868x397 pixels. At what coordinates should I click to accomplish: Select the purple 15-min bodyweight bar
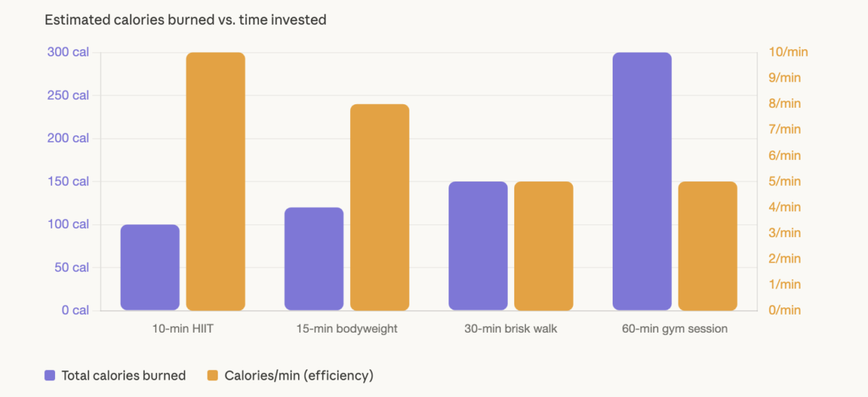click(314, 259)
